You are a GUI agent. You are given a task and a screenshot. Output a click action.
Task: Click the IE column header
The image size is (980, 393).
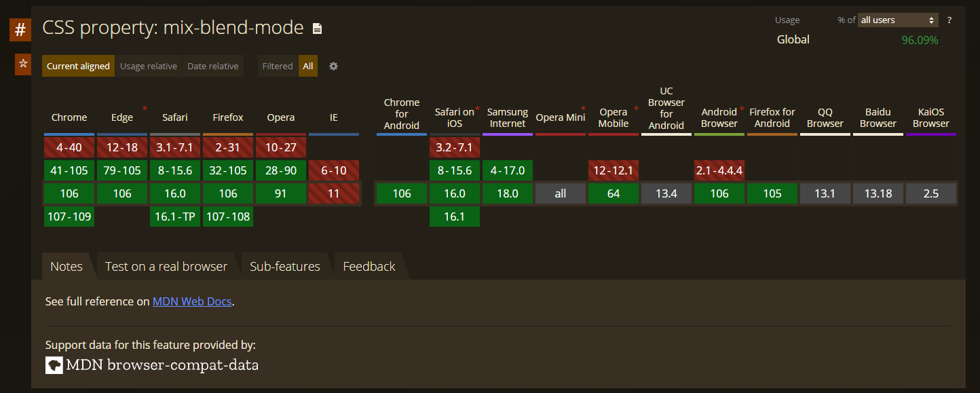pos(334,117)
